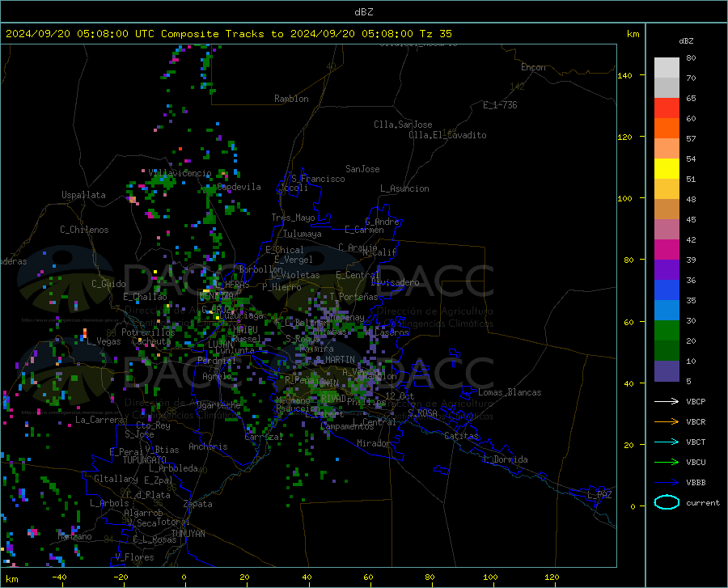728x588 pixels.
Task: Click the L_PAZ place label
Action: click(x=599, y=495)
